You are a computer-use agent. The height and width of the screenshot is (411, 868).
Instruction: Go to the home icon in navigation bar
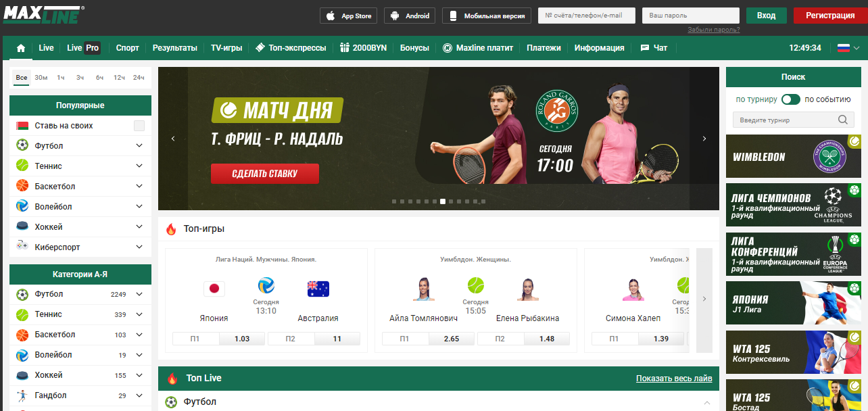coord(21,48)
